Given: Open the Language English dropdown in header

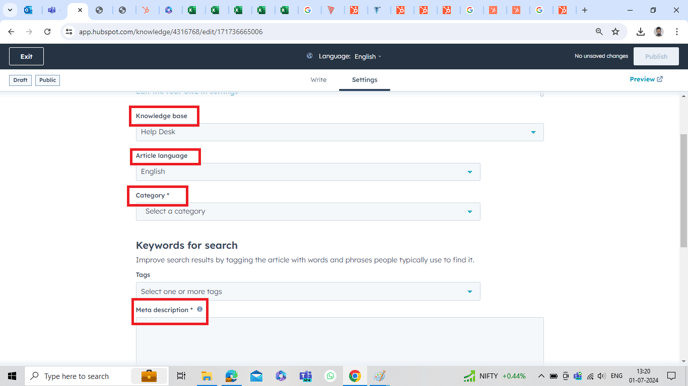Looking at the screenshot, I should click(x=368, y=56).
